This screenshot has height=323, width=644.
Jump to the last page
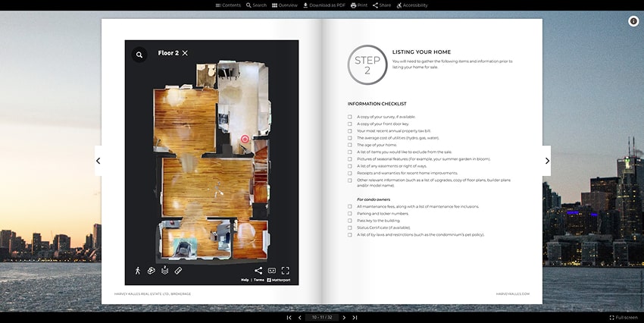[355, 317]
